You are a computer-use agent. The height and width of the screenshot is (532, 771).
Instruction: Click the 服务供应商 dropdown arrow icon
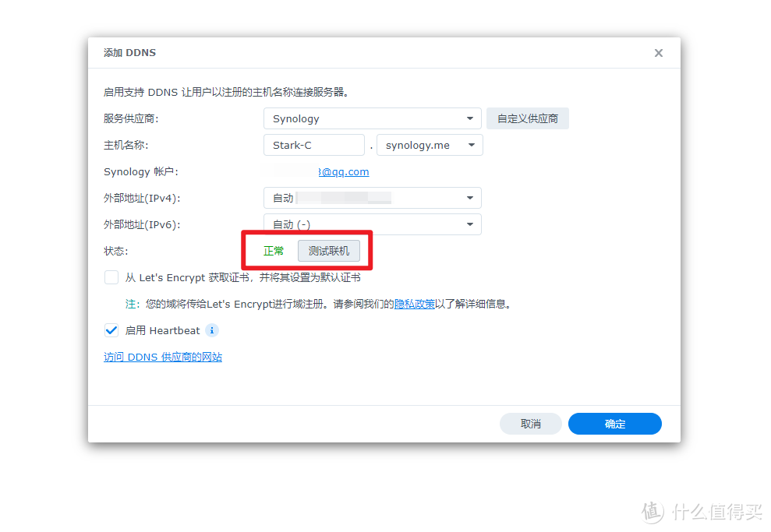[x=470, y=118]
